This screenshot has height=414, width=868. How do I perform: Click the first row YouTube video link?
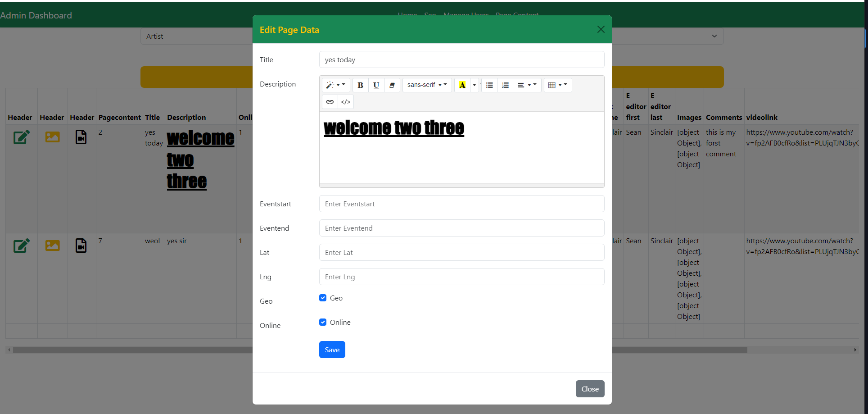click(x=802, y=137)
